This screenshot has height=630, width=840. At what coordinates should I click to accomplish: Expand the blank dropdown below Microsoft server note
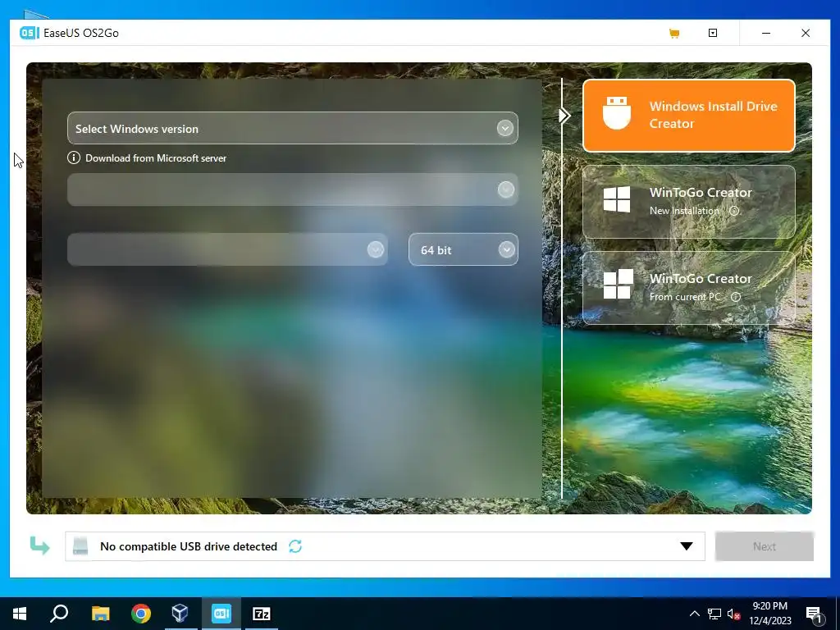coord(293,189)
